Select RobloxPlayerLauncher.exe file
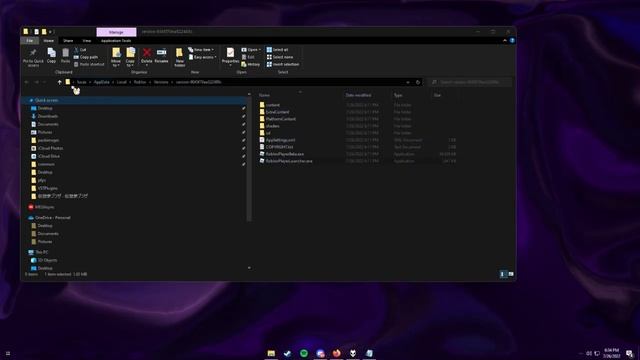The image size is (640, 360). click(x=289, y=161)
